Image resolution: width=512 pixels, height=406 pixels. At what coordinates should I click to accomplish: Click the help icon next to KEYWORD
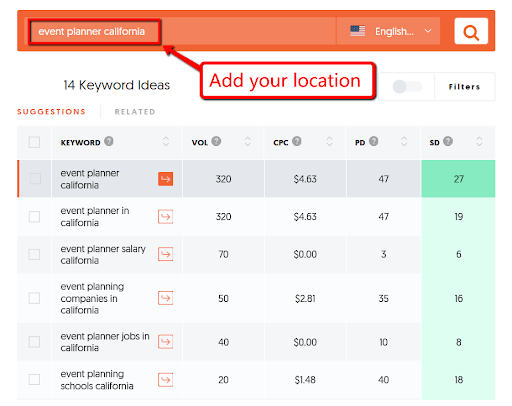pos(109,141)
